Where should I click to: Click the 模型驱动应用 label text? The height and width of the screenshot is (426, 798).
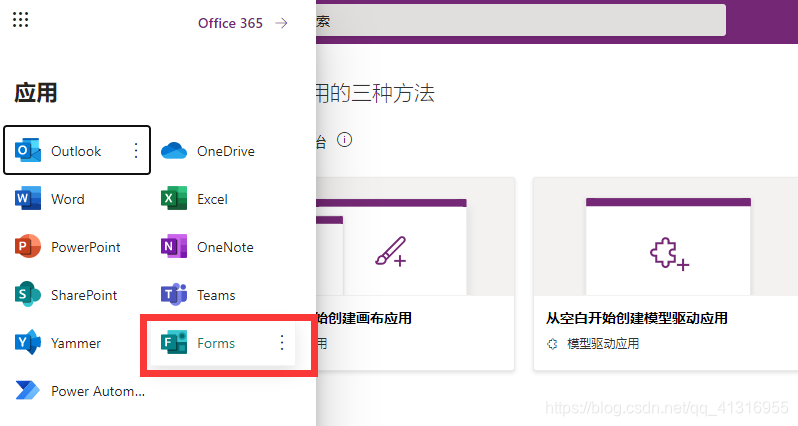point(603,344)
